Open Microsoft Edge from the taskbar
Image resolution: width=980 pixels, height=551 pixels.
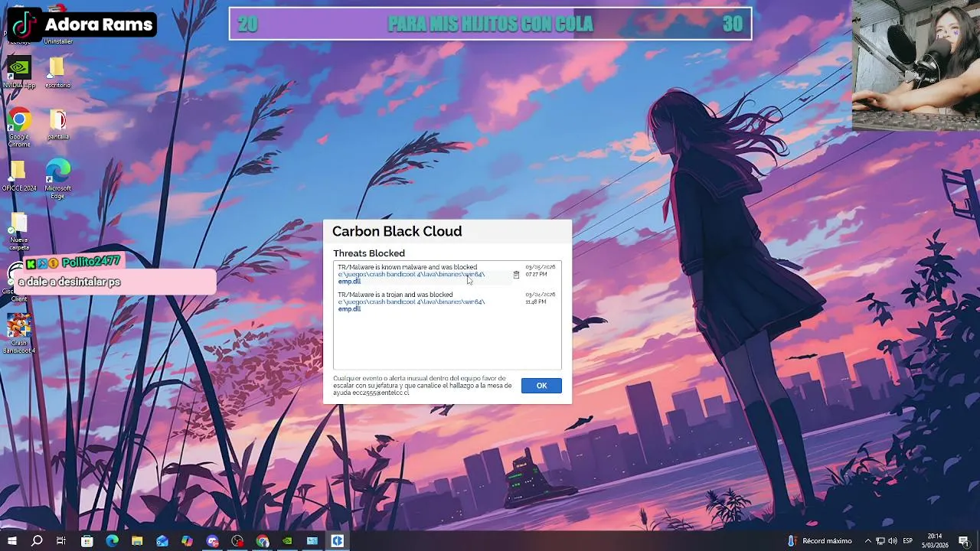click(112, 541)
